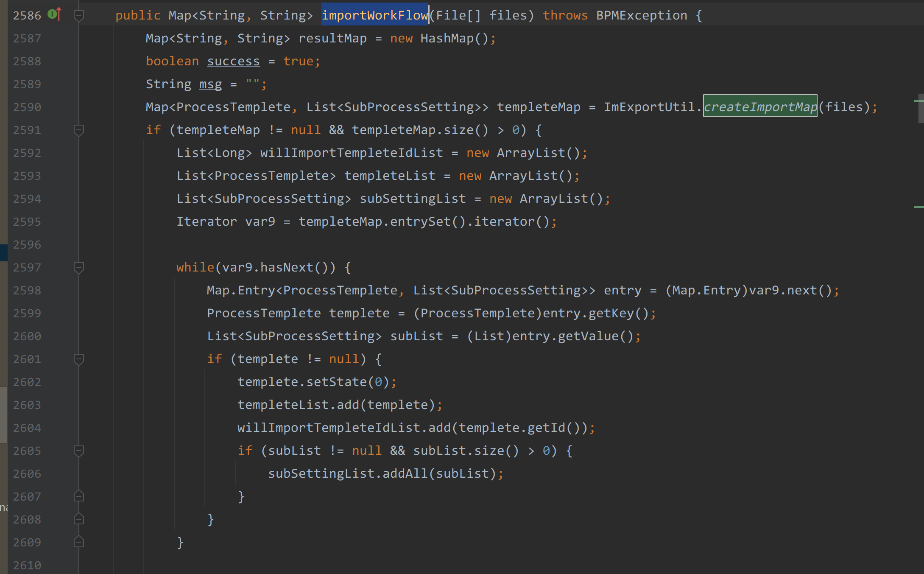Fold the while loop on line 2597
Screen dimensions: 924x574
pyautogui.click(x=79, y=267)
